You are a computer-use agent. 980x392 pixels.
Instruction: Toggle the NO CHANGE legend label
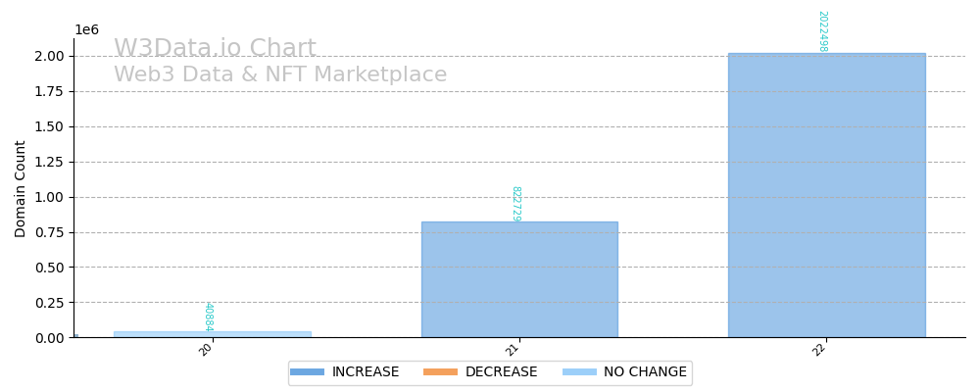point(646,372)
